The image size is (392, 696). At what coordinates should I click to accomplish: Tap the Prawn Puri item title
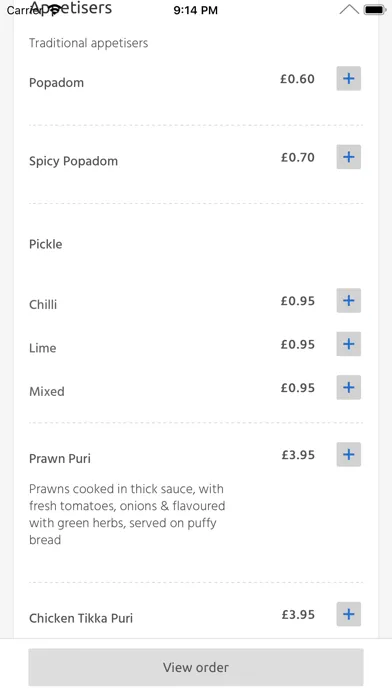coord(60,459)
